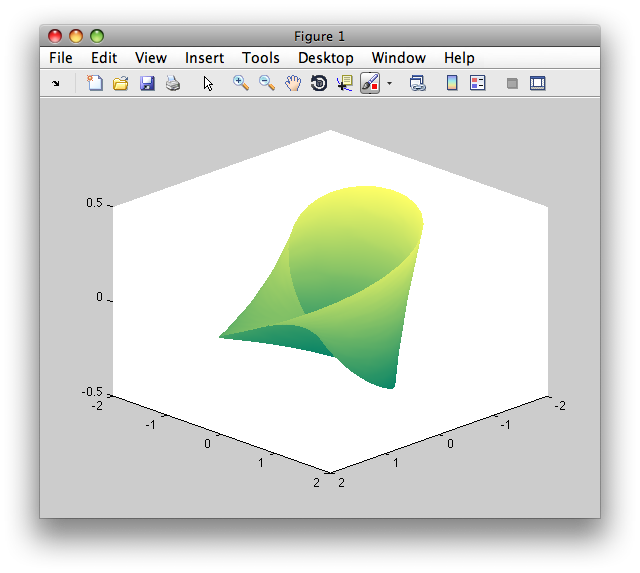Open a file with folder icon
This screenshot has height=573, width=640.
121,83
